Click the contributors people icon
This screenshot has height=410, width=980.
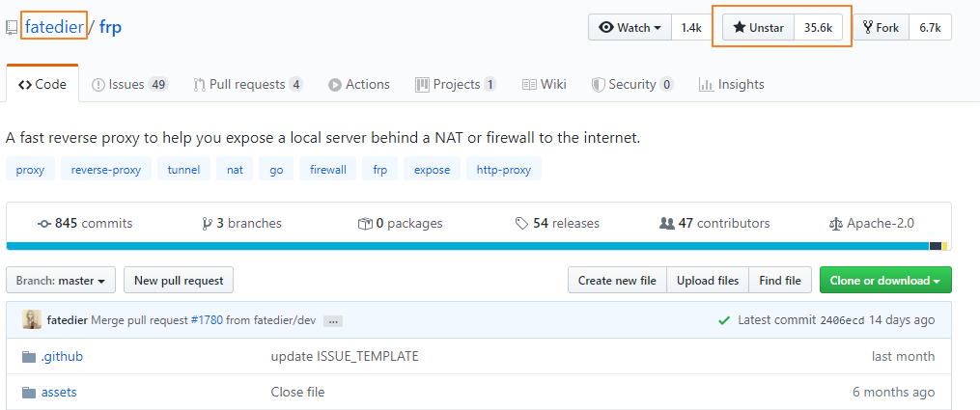pyautogui.click(x=666, y=224)
